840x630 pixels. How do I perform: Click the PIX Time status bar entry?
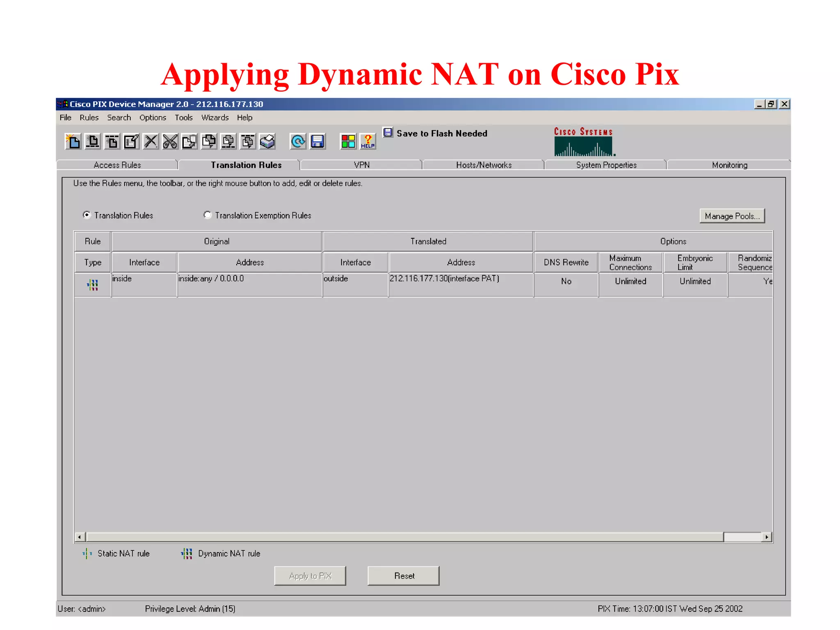(670, 609)
